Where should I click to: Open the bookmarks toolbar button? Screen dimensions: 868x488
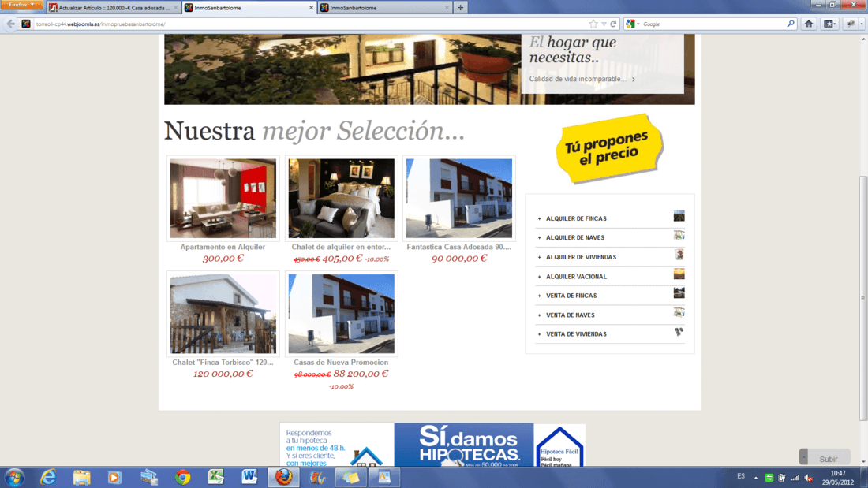point(829,24)
